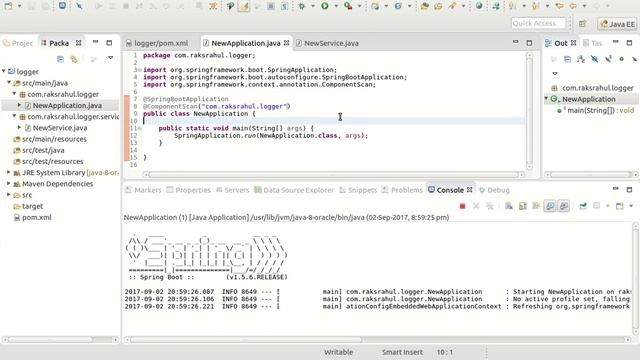Image resolution: width=640 pixels, height=360 pixels.
Task: Close the NewApplication.java editor tab
Action: point(287,43)
